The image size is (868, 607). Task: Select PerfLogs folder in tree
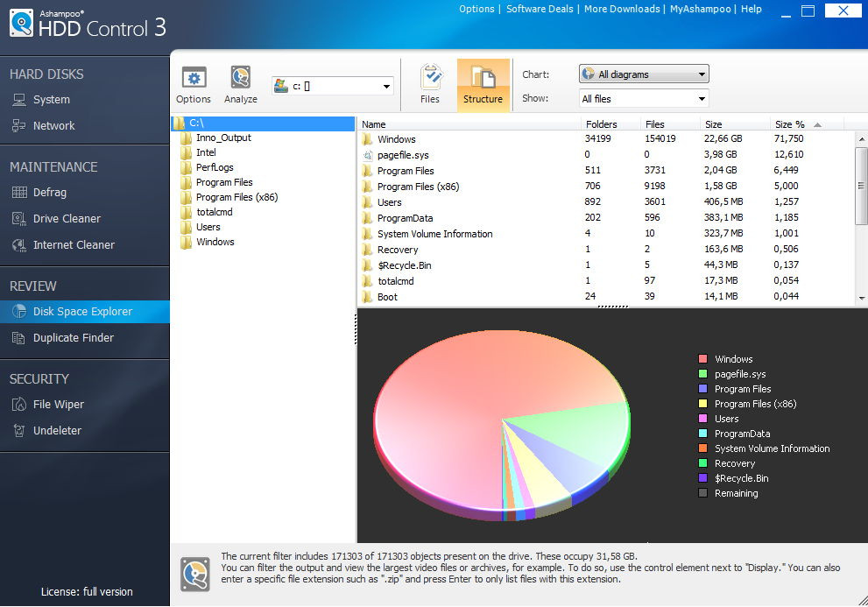215,168
